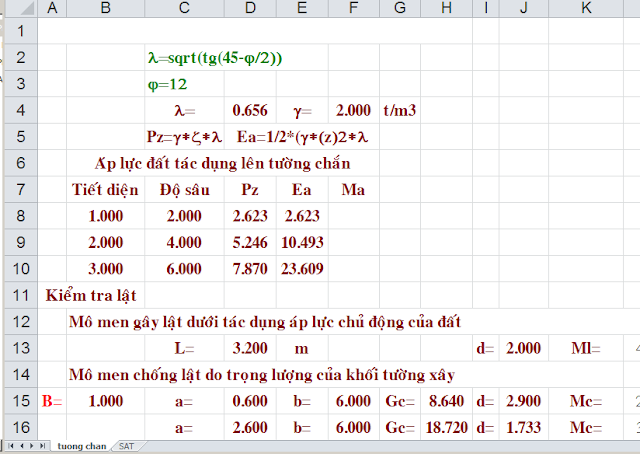Select the 'Kiểm tra lật' cell

point(91,295)
